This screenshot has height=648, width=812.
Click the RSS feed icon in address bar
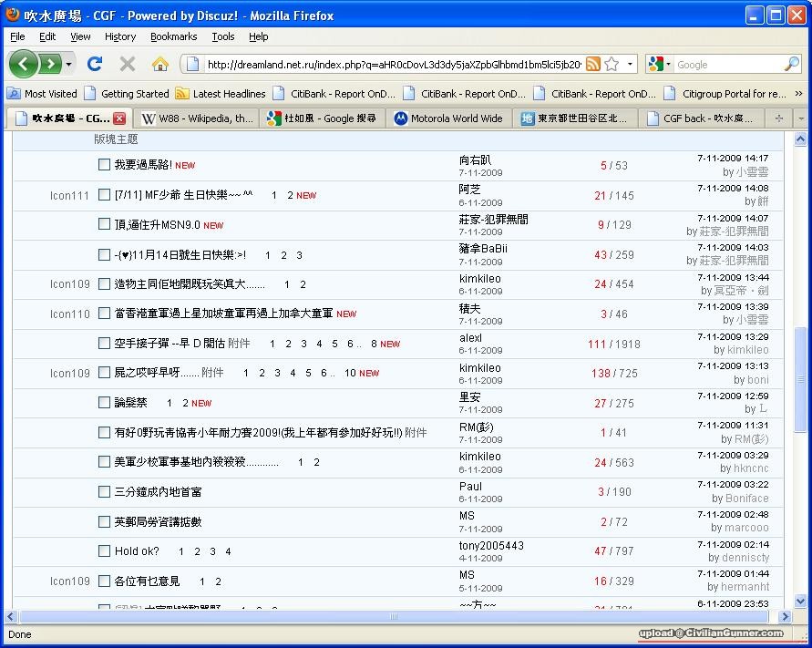(593, 64)
